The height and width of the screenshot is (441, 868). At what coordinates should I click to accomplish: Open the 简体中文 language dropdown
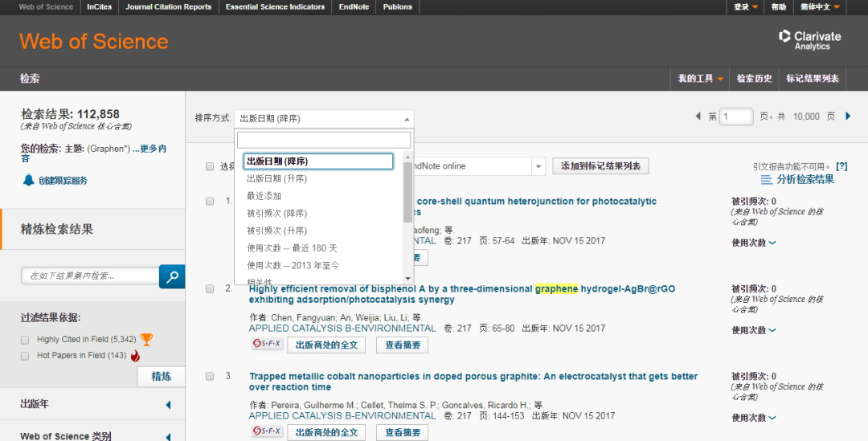820,7
